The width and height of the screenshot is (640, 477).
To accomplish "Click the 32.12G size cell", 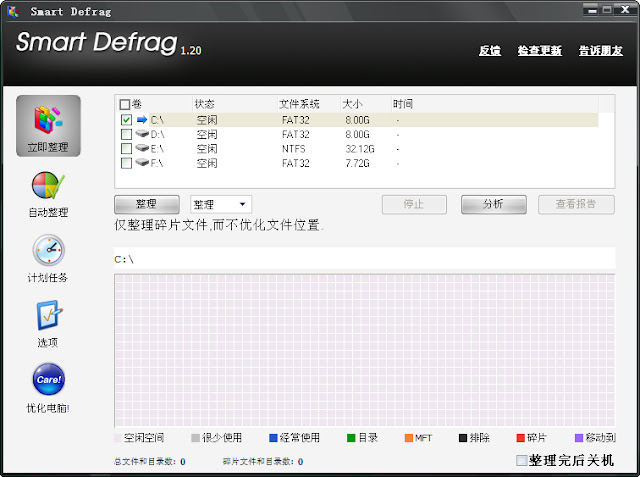I will click(x=360, y=149).
